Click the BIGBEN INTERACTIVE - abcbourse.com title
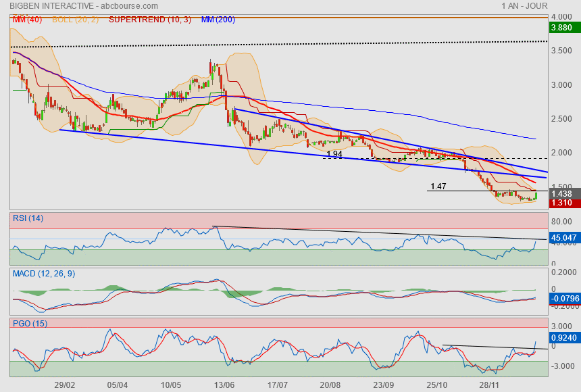 pyautogui.click(x=84, y=6)
